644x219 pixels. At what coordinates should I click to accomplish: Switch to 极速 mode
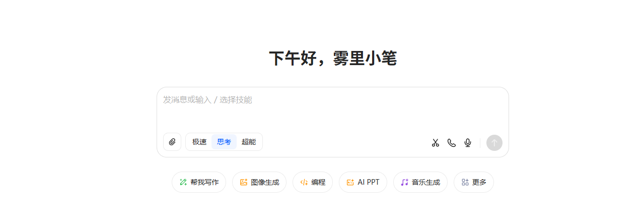pyautogui.click(x=199, y=142)
